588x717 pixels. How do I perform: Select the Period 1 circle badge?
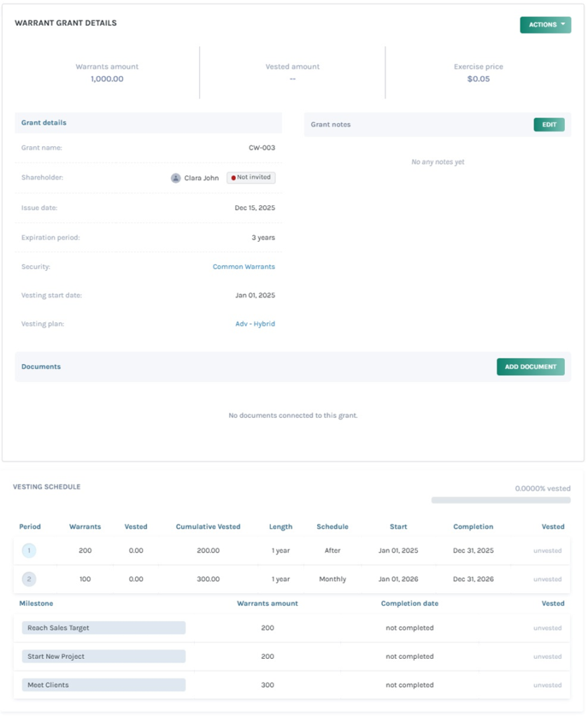coord(29,550)
